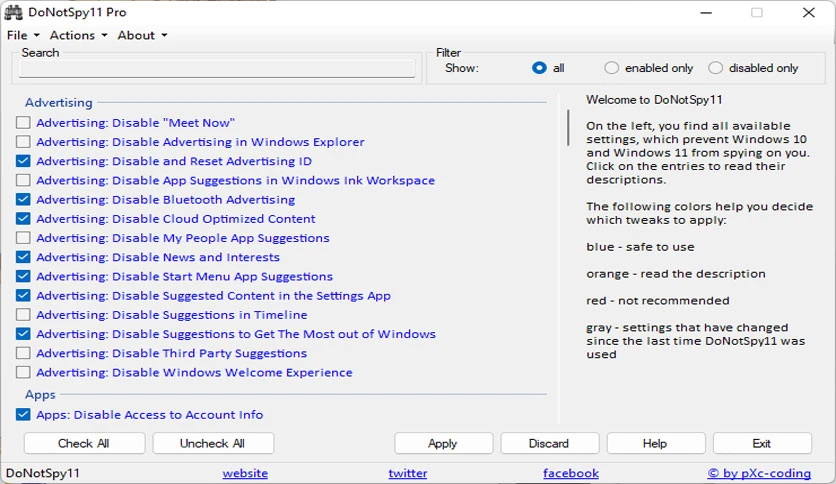
Task: Click the Uncheck All button
Action: click(x=213, y=443)
